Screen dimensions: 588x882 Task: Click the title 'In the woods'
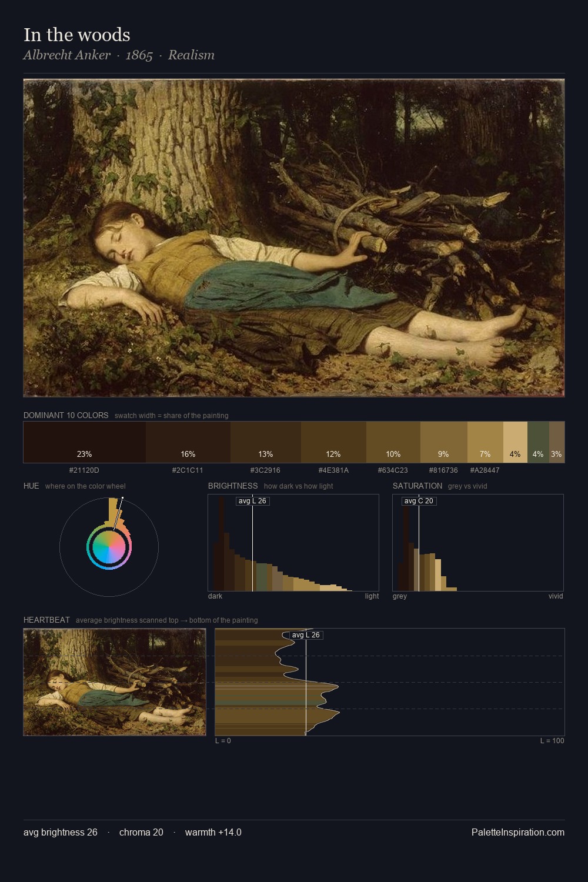pos(77,35)
